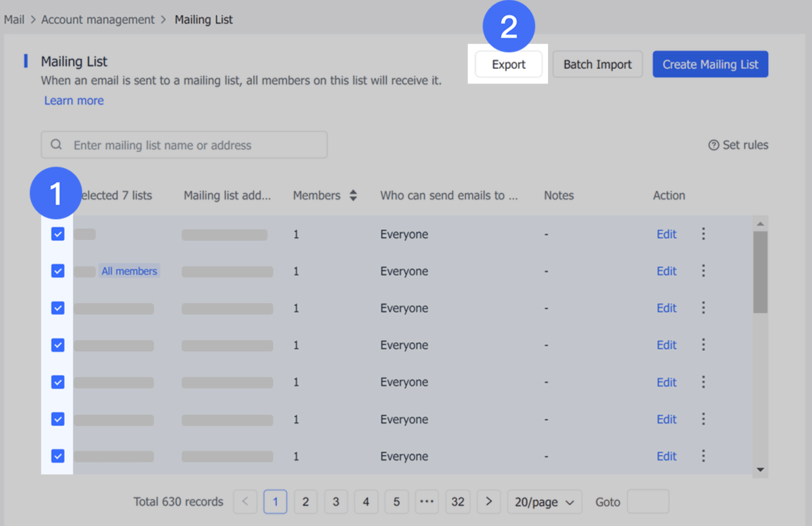Uncheck the All members row checkbox
This screenshot has height=526, width=812.
point(58,271)
